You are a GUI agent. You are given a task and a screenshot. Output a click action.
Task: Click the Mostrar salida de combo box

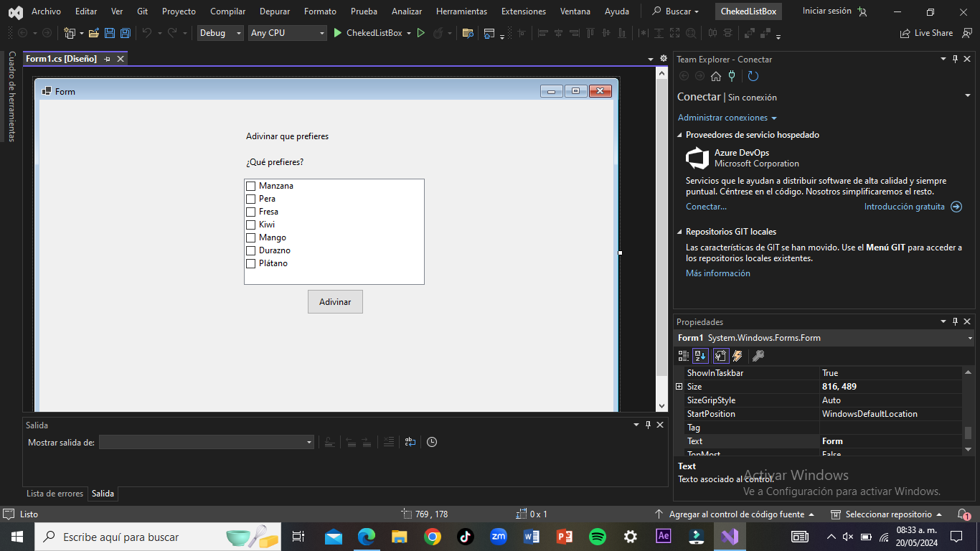coord(206,442)
